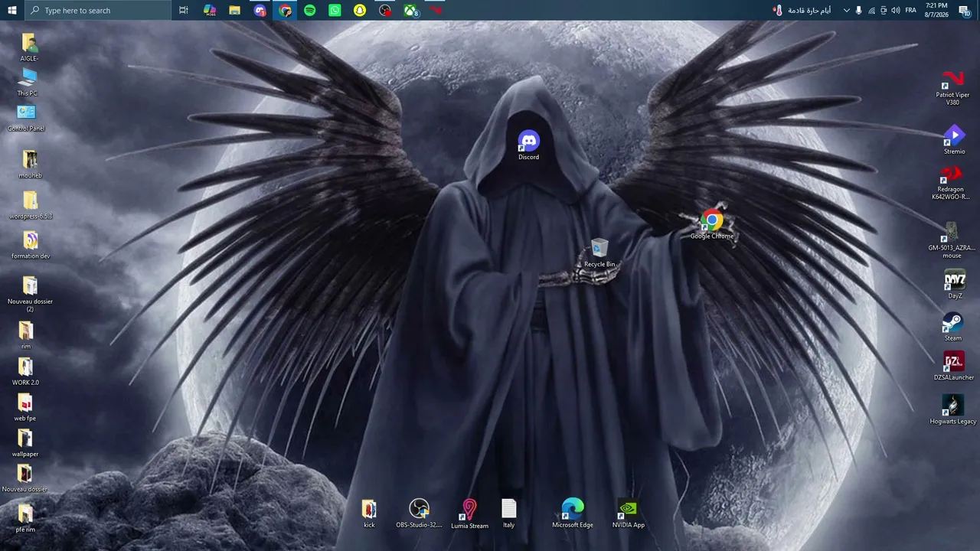The height and width of the screenshot is (551, 980).
Task: Open File Explorer from the taskbar
Action: click(x=235, y=10)
